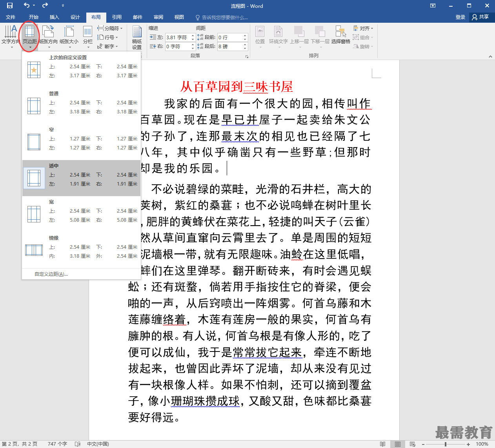Switch to Print Layout view
The image size is (495, 448).
(x=398, y=444)
